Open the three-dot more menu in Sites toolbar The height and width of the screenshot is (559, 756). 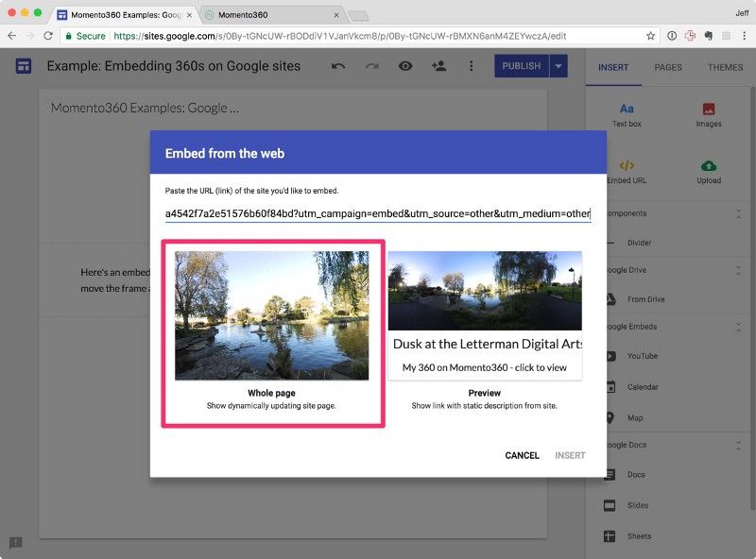pyautogui.click(x=471, y=66)
